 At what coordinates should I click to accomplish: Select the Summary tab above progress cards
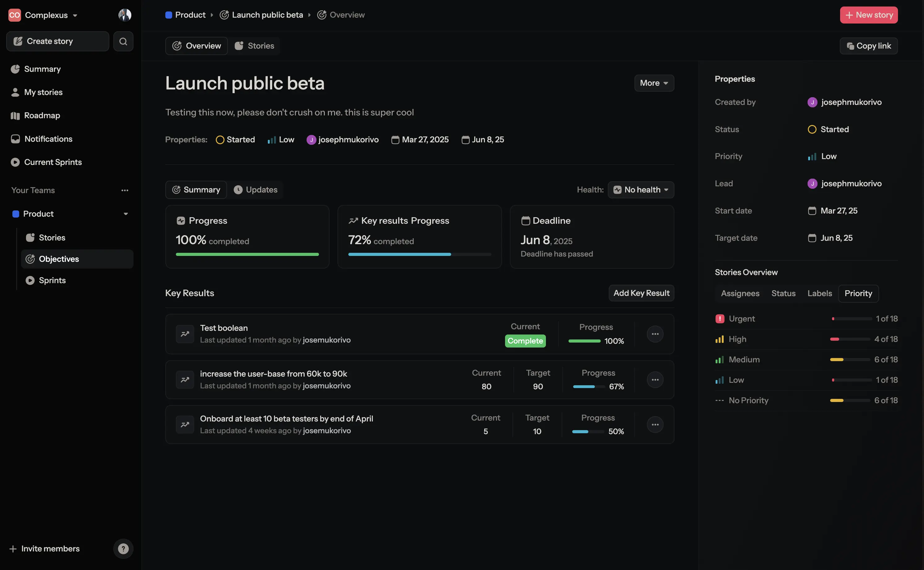pyautogui.click(x=196, y=190)
